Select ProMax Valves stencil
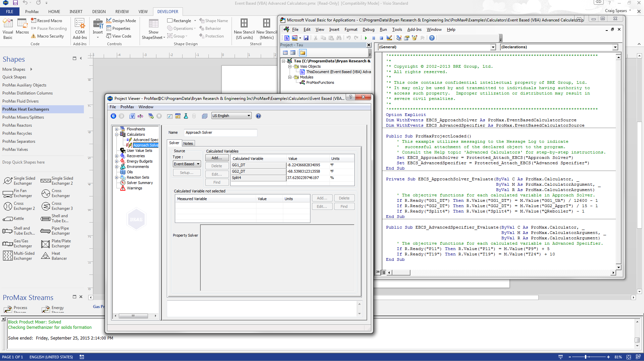Screen dimensions: 644x361 click(x=15, y=149)
